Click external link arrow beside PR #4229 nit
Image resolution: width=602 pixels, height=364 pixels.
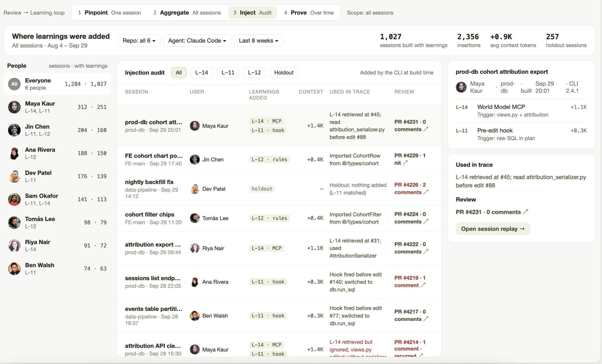pos(405,163)
